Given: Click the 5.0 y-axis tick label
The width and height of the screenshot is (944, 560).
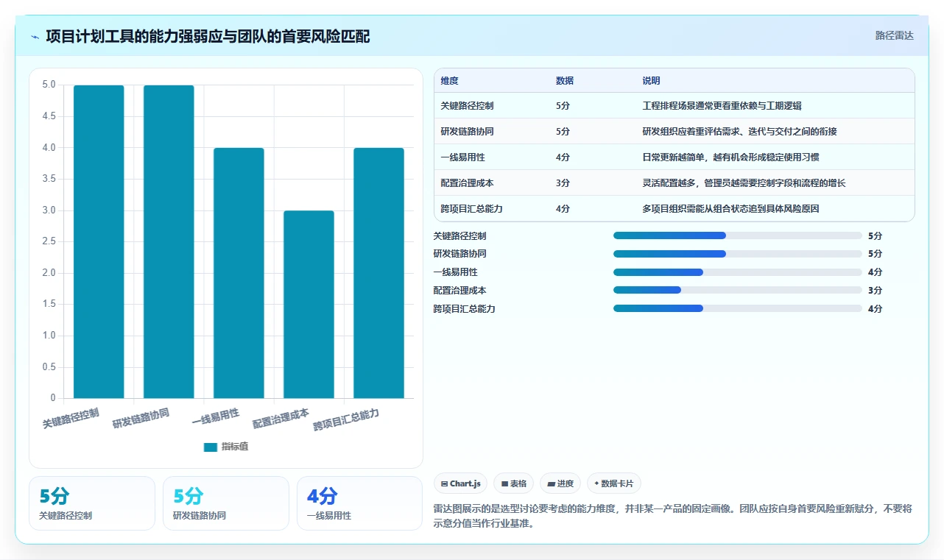Looking at the screenshot, I should [49, 85].
